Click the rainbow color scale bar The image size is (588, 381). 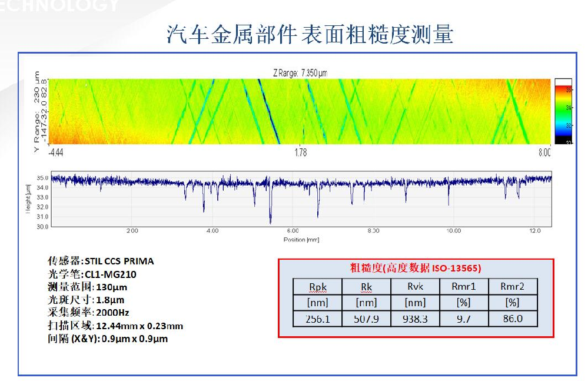(563, 112)
